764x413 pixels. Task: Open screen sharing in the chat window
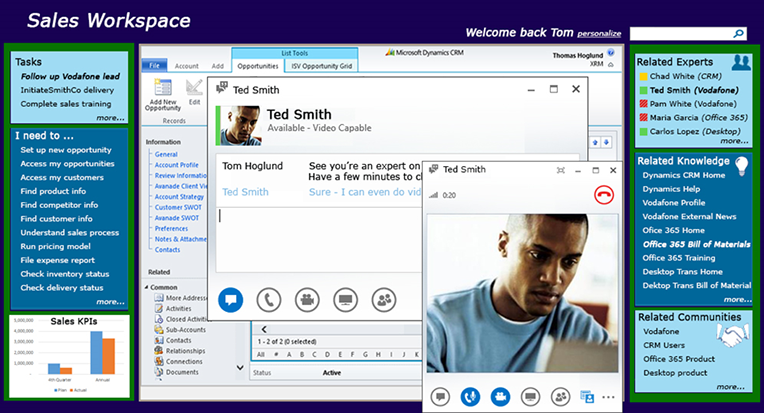click(x=344, y=299)
